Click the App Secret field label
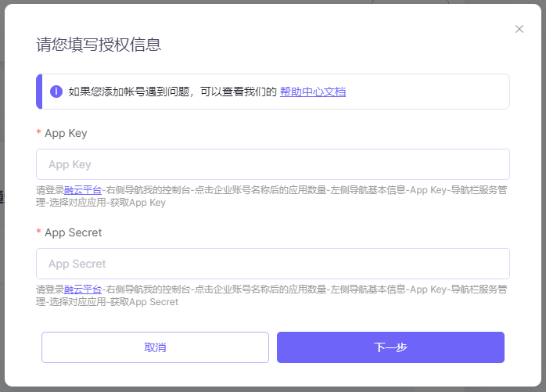The width and height of the screenshot is (546, 392). 73,232
